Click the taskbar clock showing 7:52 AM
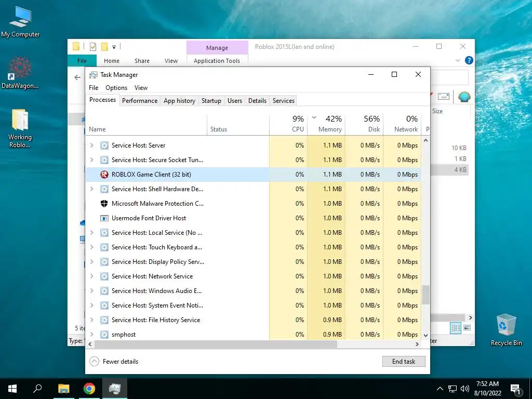Image resolution: width=532 pixels, height=399 pixels. point(487,389)
